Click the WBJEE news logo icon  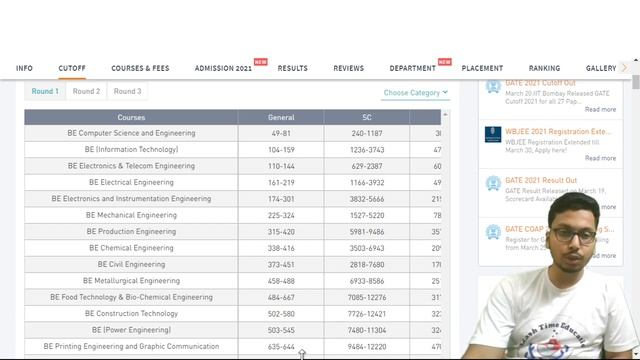point(493,134)
